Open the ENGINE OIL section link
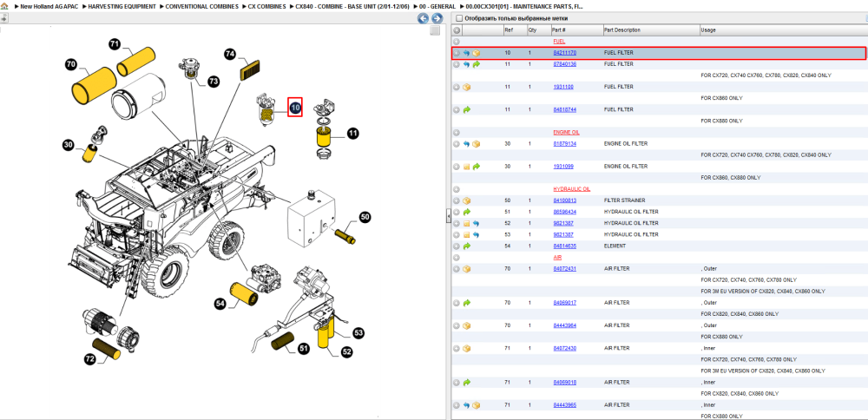The image size is (868, 420). [x=566, y=132]
